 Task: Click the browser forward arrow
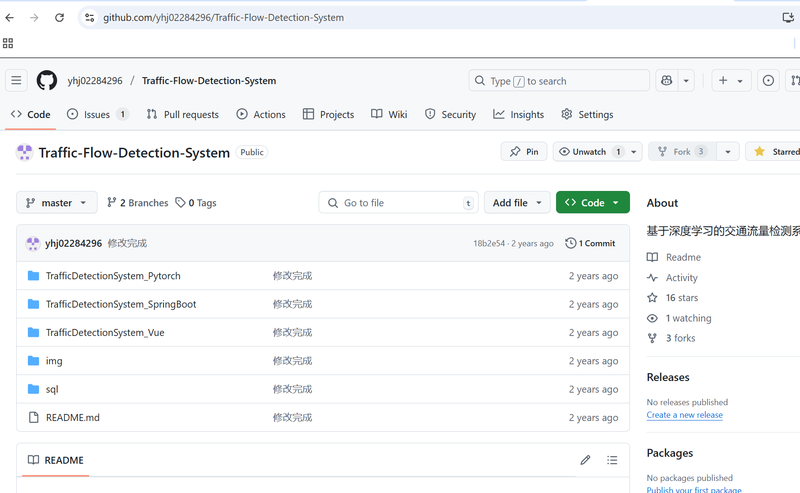(34, 18)
